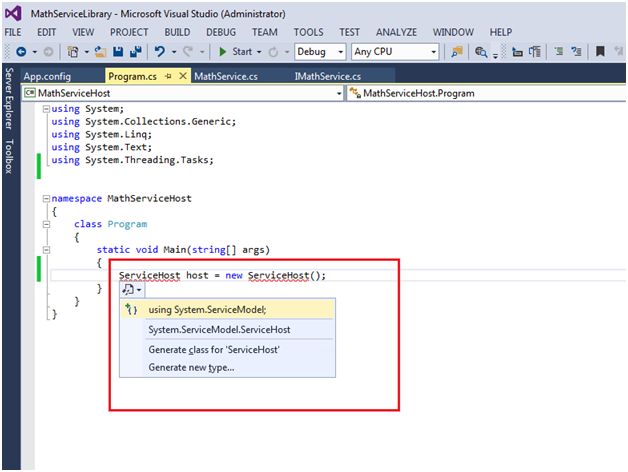Click the decrease indent icon

point(517,52)
